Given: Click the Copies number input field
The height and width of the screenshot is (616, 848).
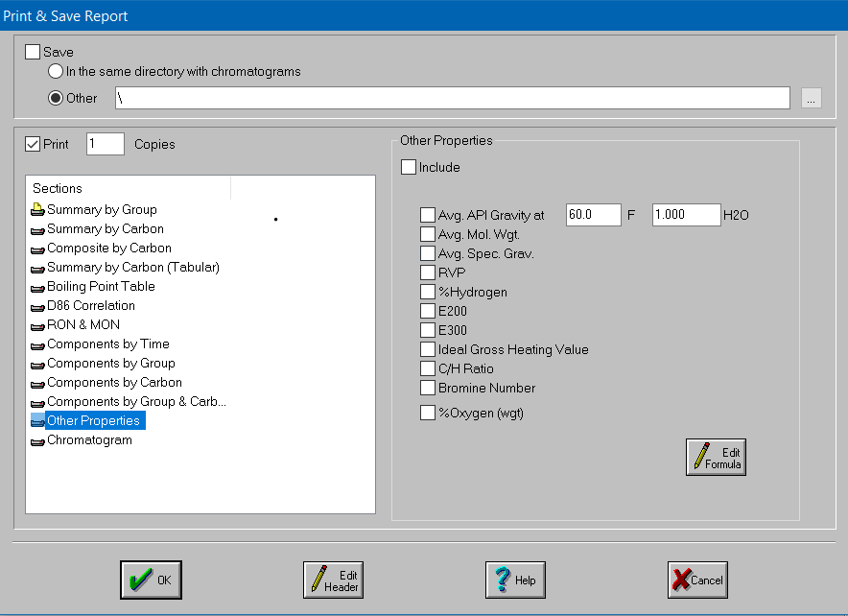Looking at the screenshot, I should point(106,144).
